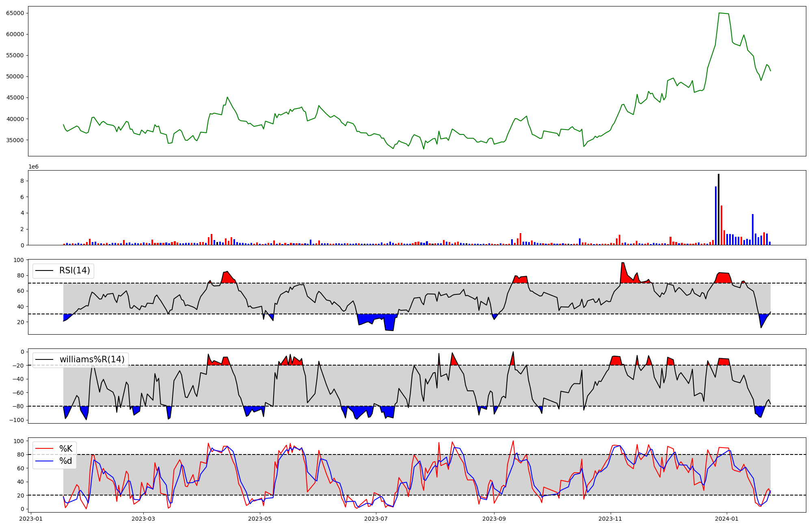Click the 45000 price axis label

click(x=15, y=97)
